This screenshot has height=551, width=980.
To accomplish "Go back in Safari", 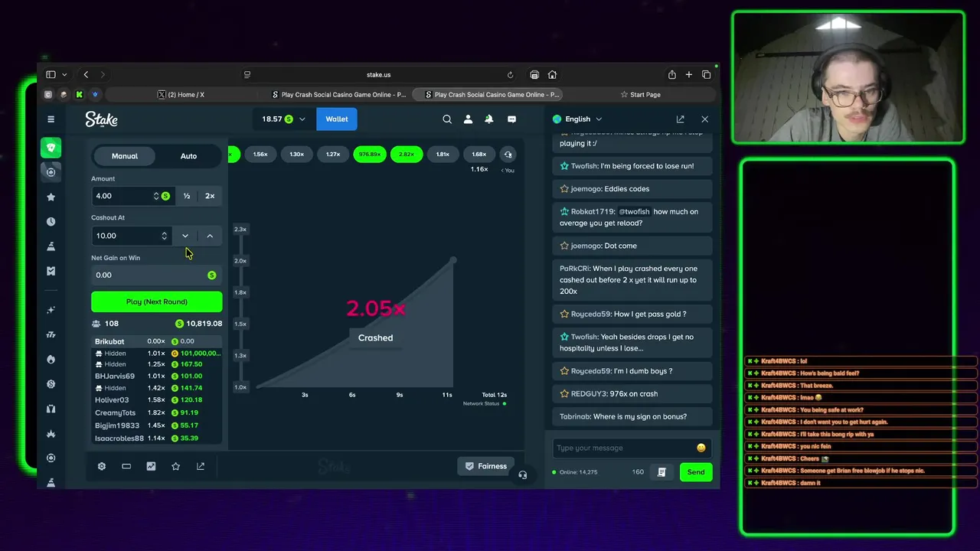I will [86, 74].
